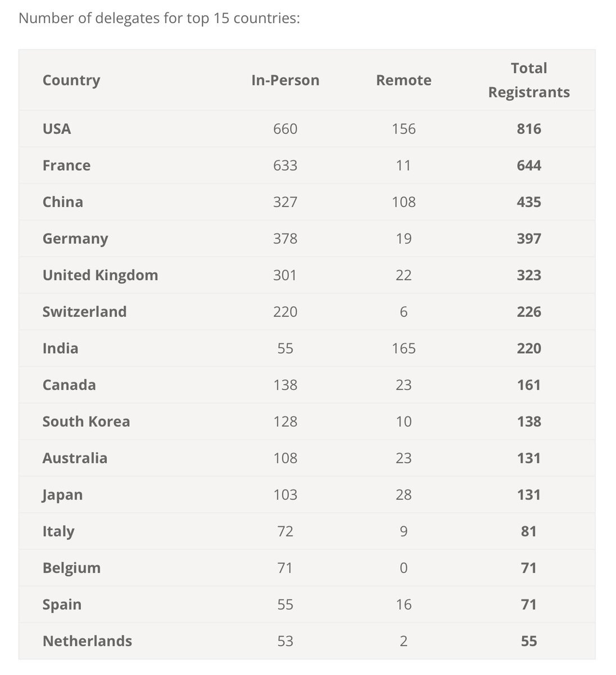Select the Belgium row label
Viewport: 616px width, 675px height.
coord(71,568)
